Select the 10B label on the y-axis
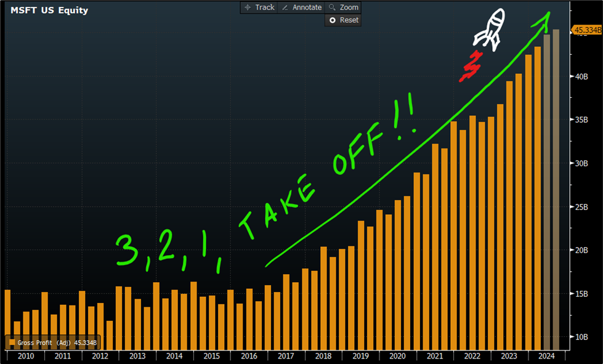Screen dimensions: 603x364 click(582, 337)
